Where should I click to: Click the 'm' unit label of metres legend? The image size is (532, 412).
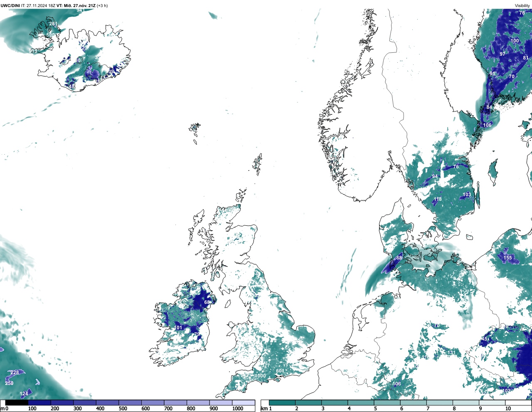2,409
